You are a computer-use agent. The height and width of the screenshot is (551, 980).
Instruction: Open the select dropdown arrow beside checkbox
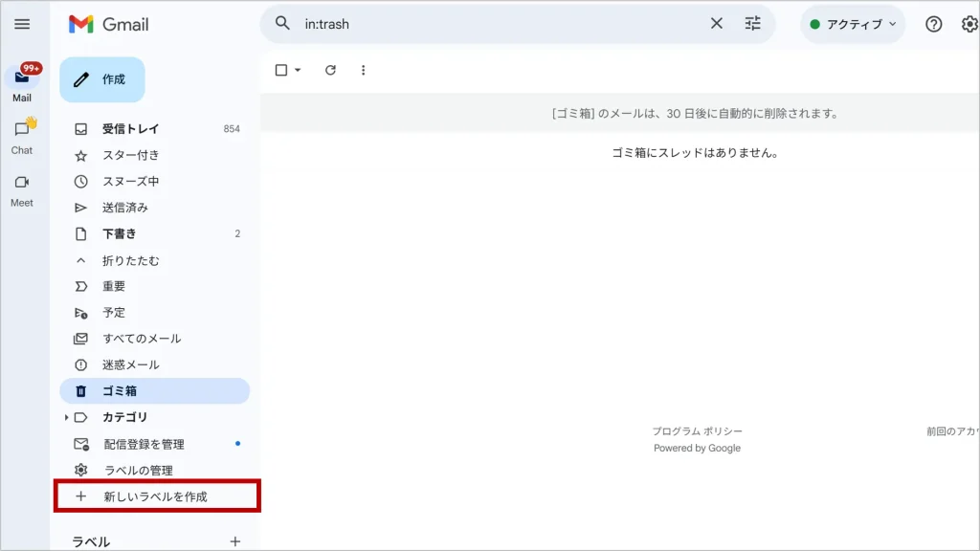[x=298, y=70]
